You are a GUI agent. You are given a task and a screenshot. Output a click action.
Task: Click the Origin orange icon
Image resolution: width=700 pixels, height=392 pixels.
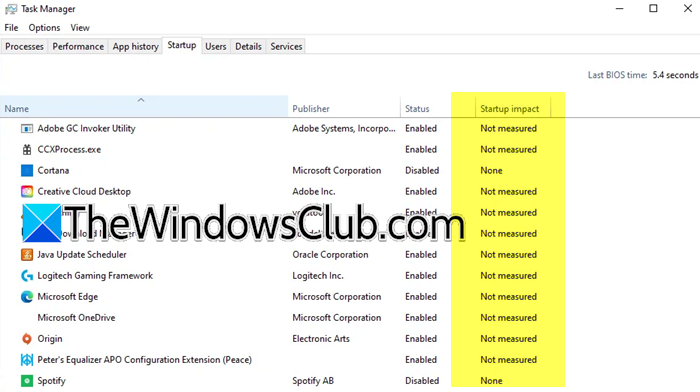[x=27, y=339]
